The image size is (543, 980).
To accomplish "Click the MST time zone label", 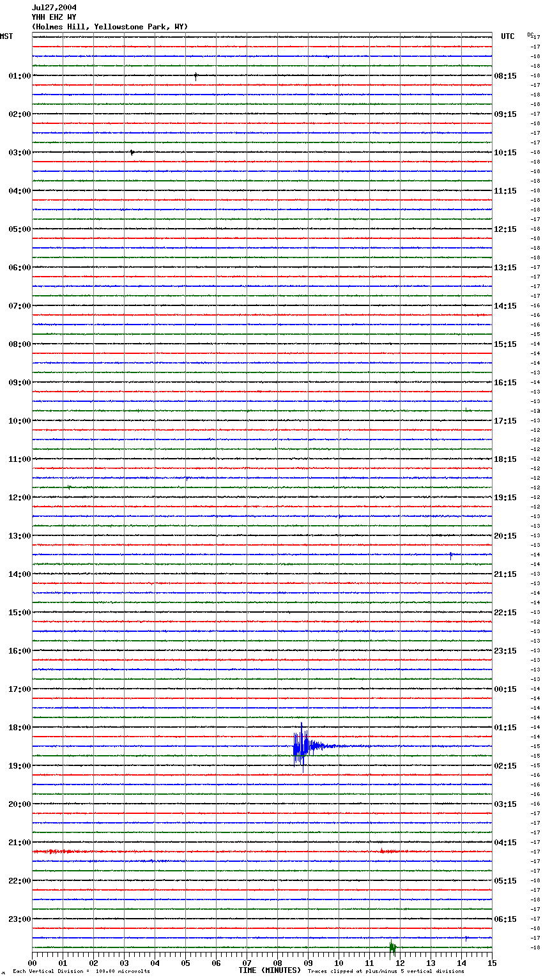I will point(6,36).
